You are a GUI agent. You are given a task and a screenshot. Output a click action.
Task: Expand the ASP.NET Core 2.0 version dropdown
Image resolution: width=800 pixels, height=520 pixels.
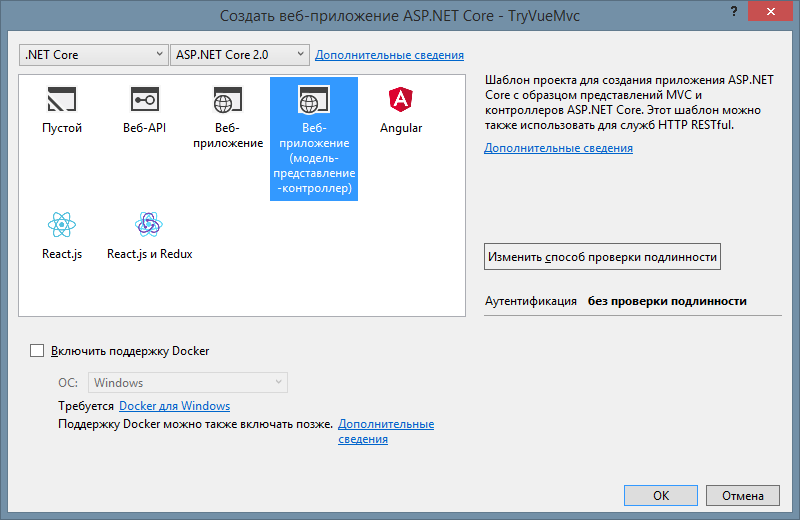(240, 55)
